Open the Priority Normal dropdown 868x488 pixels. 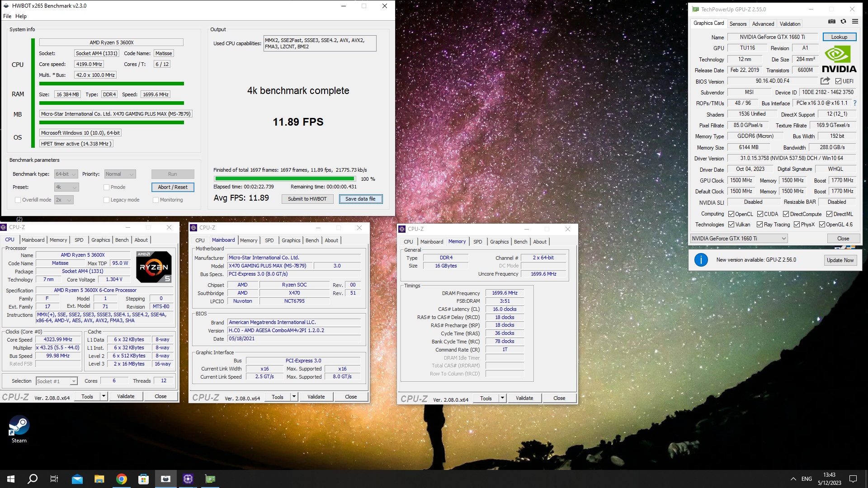120,174
